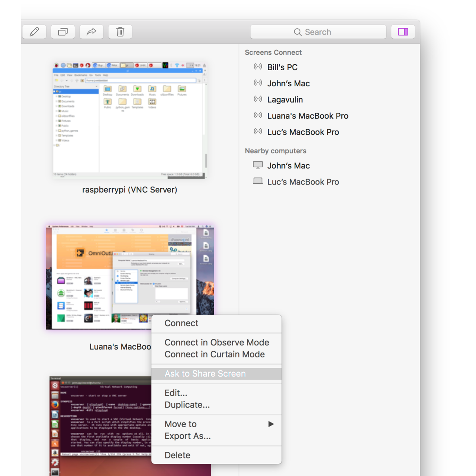The image size is (476, 476).
Task: Click Connect at the top of the menu
Action: click(181, 323)
